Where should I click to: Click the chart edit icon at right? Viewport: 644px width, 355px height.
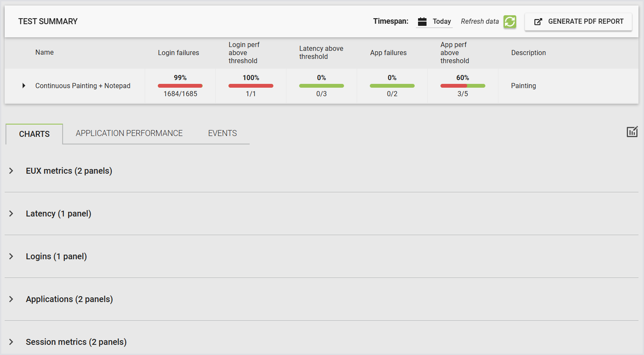coord(632,132)
